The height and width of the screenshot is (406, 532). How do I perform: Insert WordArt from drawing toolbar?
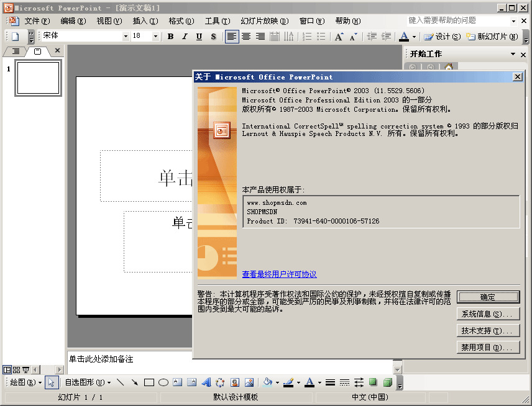click(x=206, y=382)
